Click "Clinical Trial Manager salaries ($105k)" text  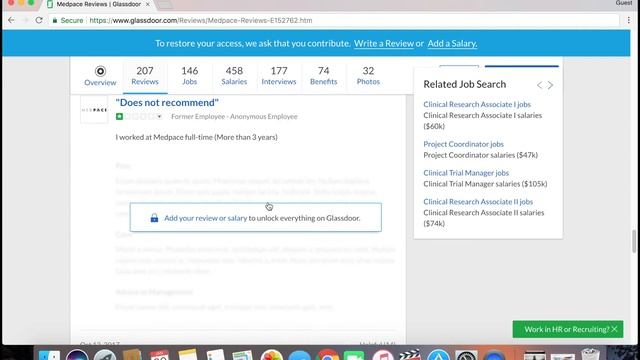pyautogui.click(x=485, y=184)
